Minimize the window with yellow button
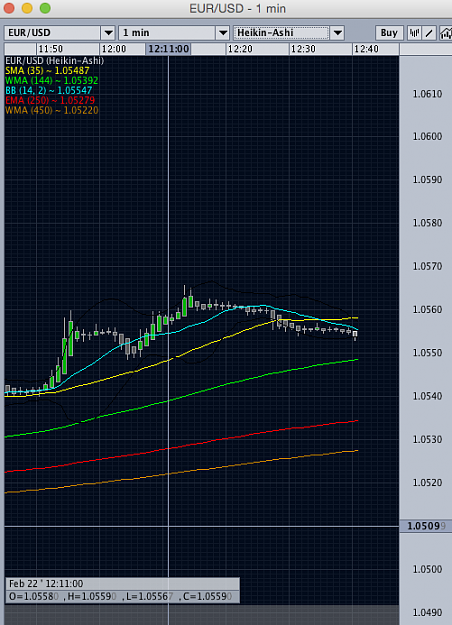This screenshot has width=452, height=625. [27, 8]
